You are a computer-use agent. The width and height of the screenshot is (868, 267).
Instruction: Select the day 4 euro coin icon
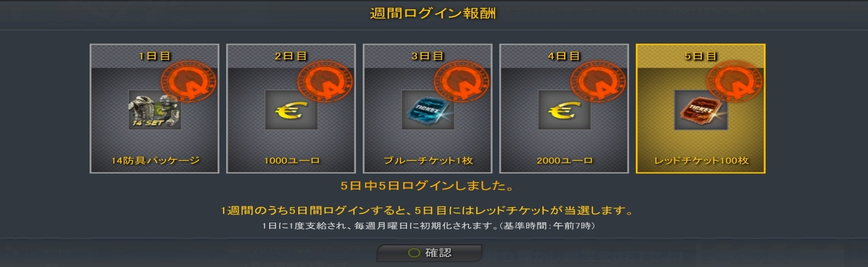tap(564, 110)
